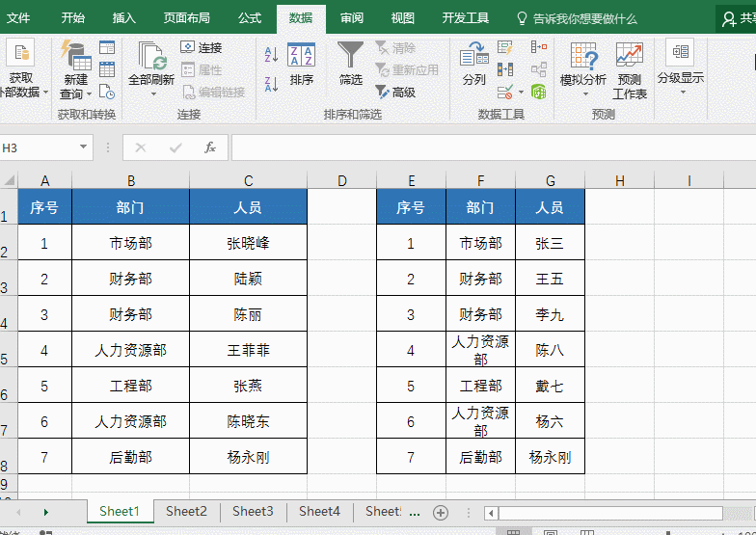Add a new sheet with plus button
The width and height of the screenshot is (756, 535).
[x=441, y=512]
